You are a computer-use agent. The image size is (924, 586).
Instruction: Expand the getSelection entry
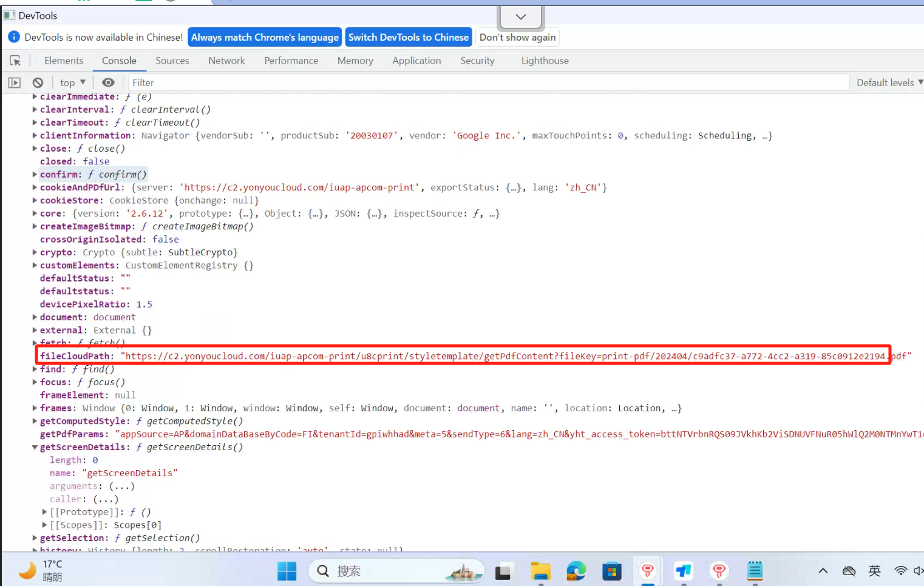(x=35, y=538)
